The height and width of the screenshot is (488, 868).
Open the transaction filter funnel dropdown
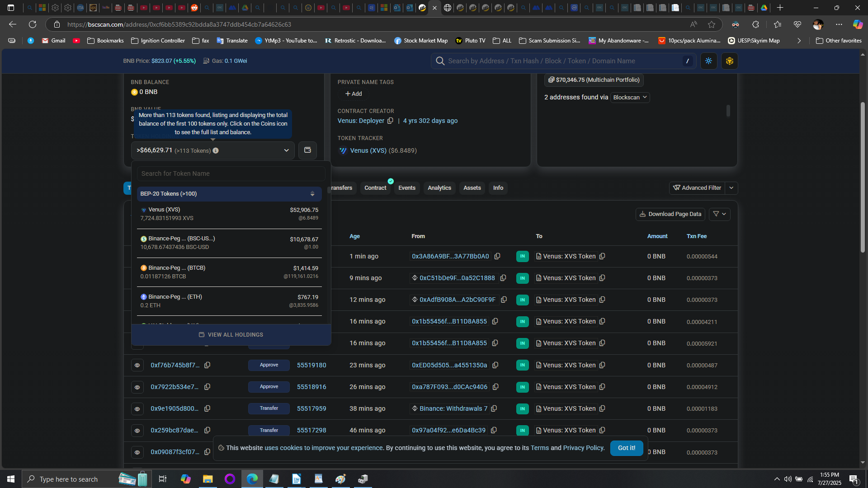tap(719, 214)
